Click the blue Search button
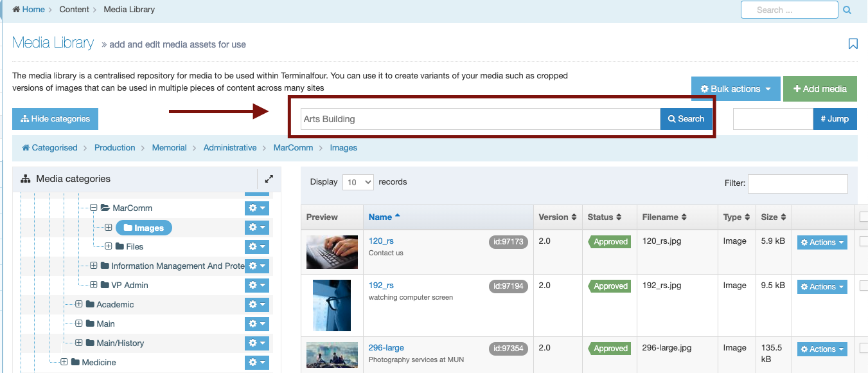868x373 pixels. tap(686, 119)
